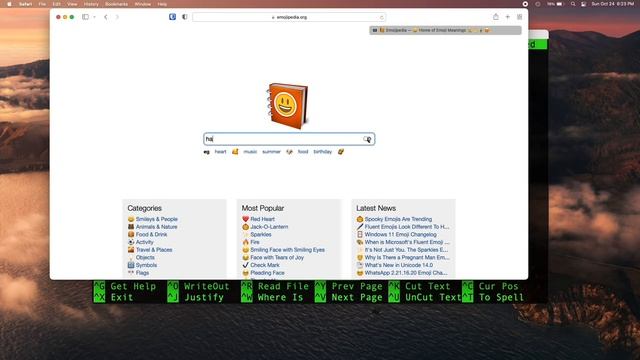
Task: Click the Emojipedia orange notebook logo
Action: tap(287, 106)
